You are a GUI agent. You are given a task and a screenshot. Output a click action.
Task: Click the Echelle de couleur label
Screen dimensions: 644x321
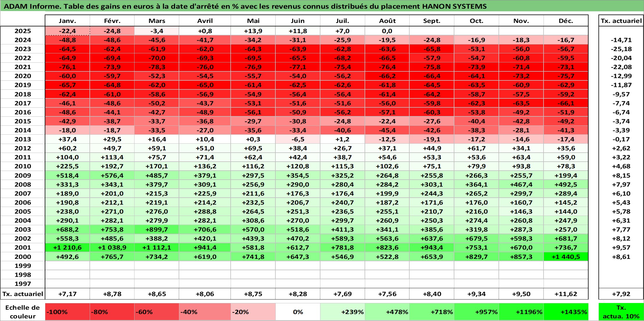click(23, 312)
